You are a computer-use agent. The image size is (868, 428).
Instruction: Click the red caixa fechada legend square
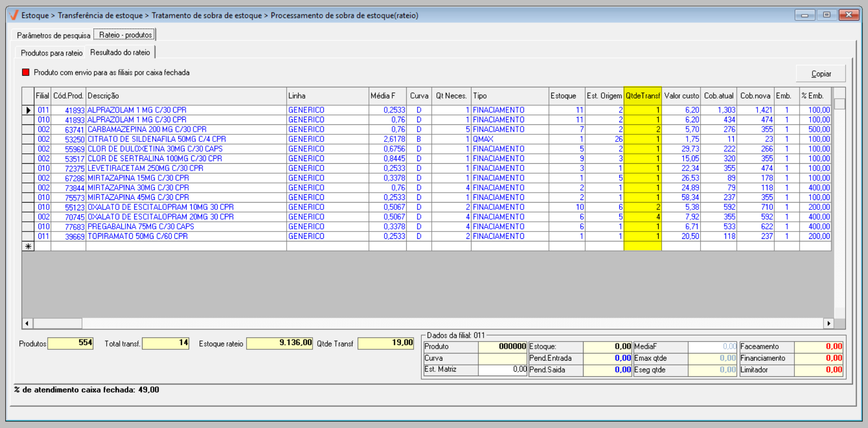25,73
